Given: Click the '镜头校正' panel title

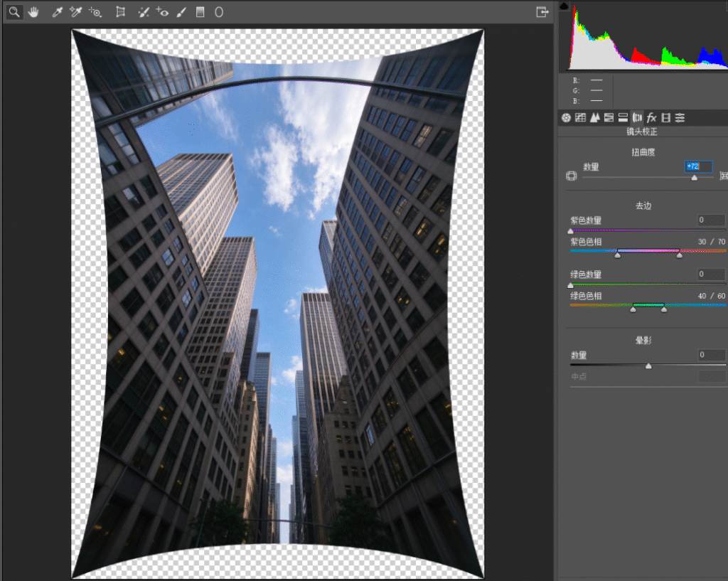Looking at the screenshot, I should [x=642, y=132].
